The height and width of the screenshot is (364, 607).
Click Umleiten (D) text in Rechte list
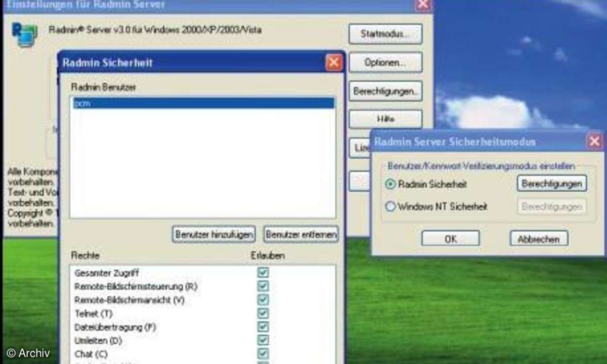pos(99,340)
